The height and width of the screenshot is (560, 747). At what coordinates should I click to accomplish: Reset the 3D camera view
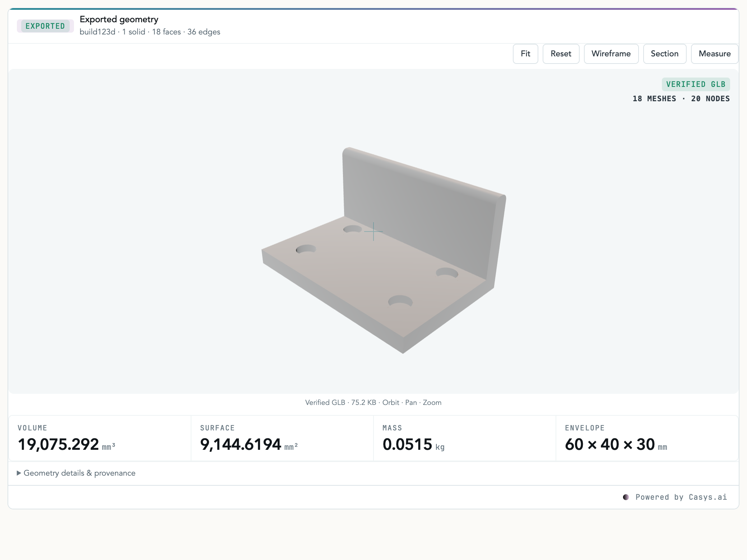[561, 54]
